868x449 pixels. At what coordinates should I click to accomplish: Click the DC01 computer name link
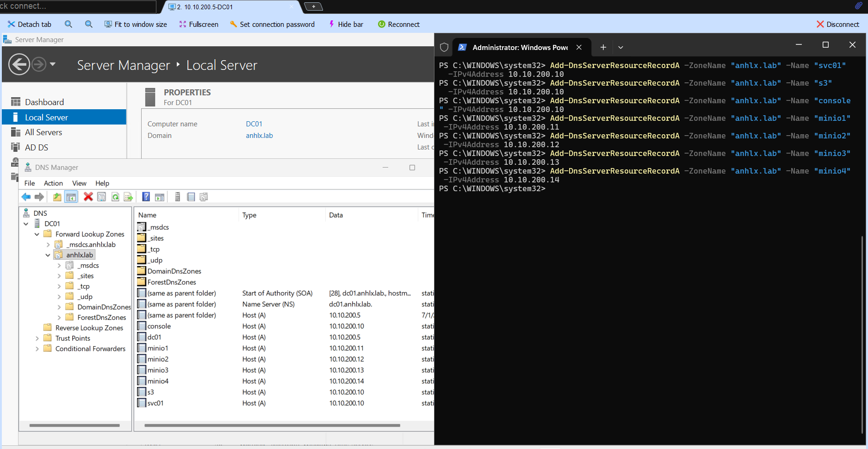tap(254, 124)
